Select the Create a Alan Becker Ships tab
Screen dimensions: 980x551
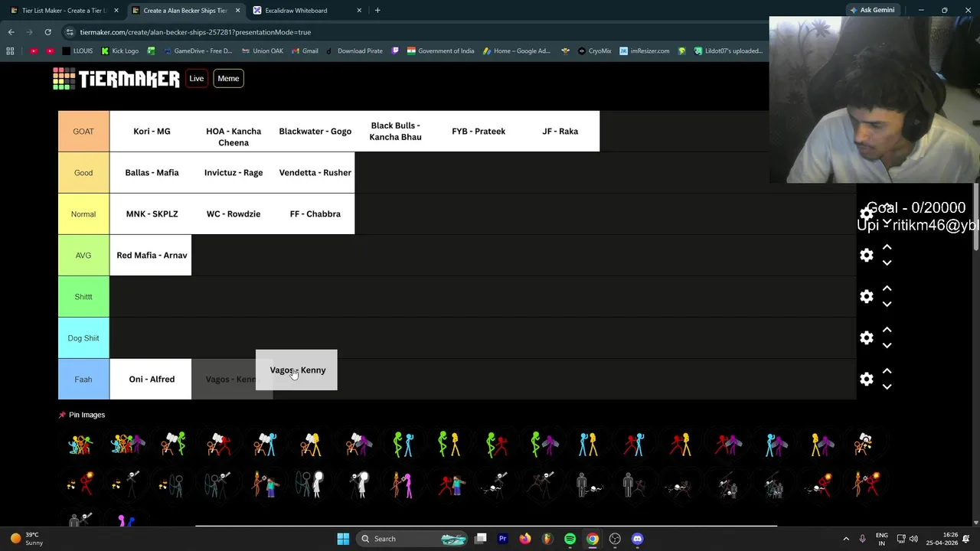click(185, 11)
